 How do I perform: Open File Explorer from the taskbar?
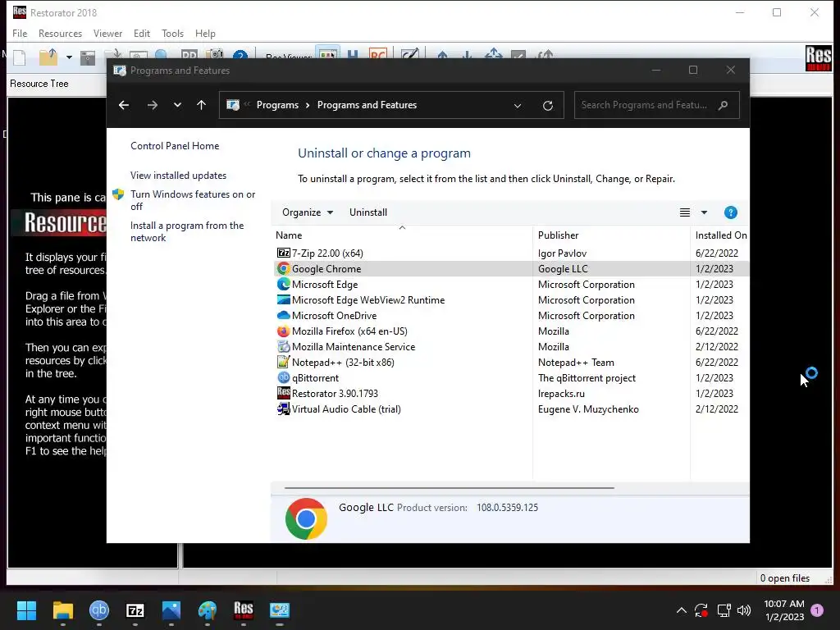(x=62, y=610)
